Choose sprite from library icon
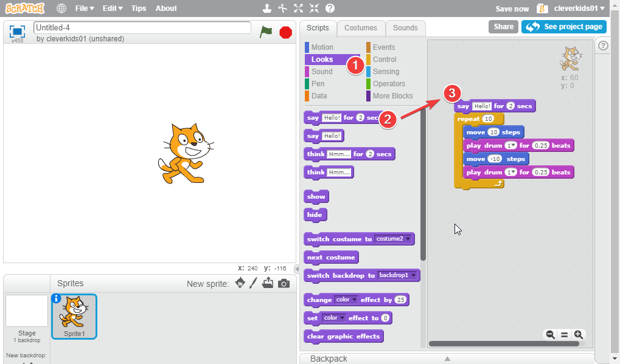Image resolution: width=620 pixels, height=364 pixels. 240,283
